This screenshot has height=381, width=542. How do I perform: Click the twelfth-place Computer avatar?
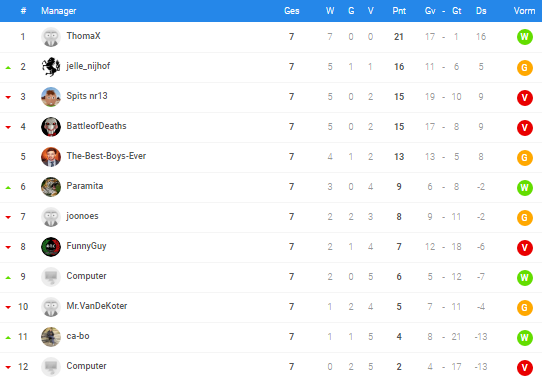(51, 366)
